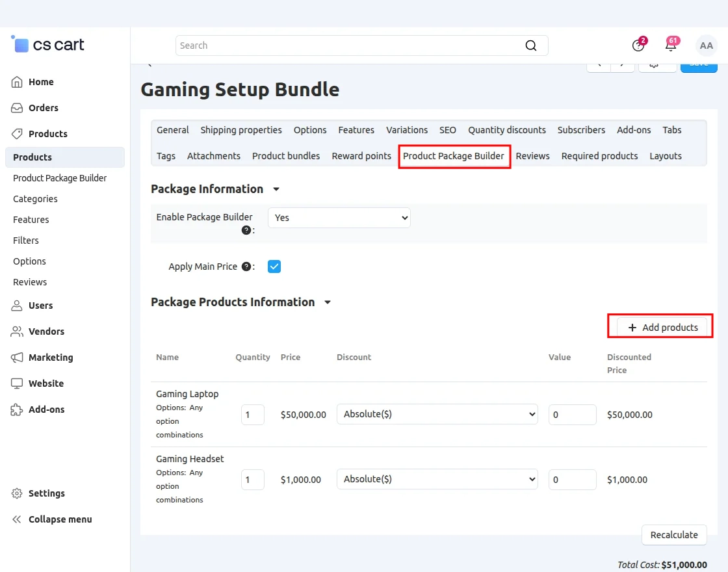Click the Users person icon
This screenshot has width=728, height=572.
(x=17, y=305)
